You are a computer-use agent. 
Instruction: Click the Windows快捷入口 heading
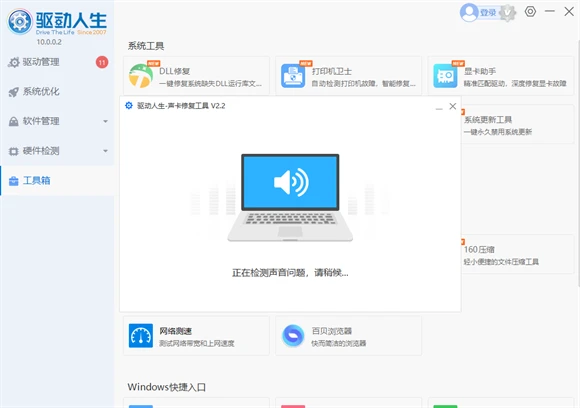tap(167, 387)
